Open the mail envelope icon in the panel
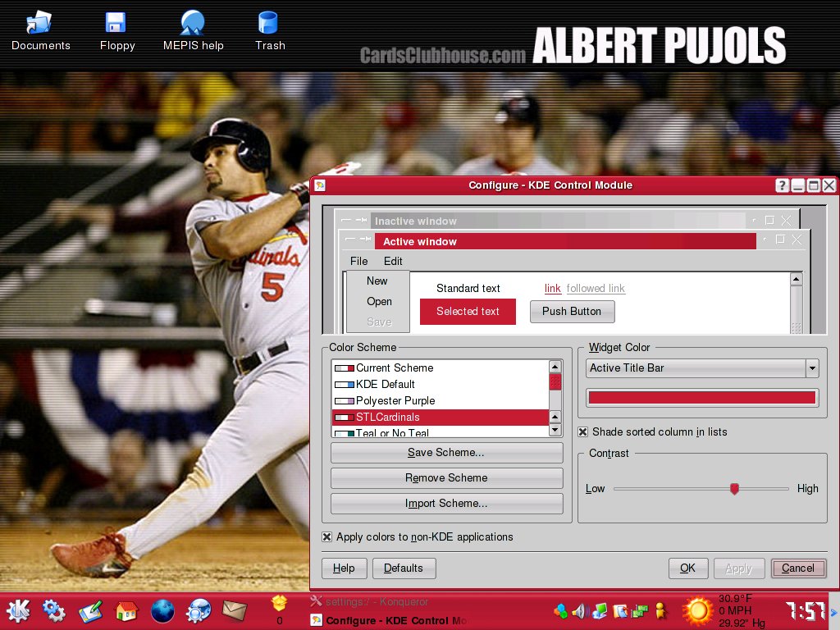Screen dimensions: 840x630 coord(234,610)
